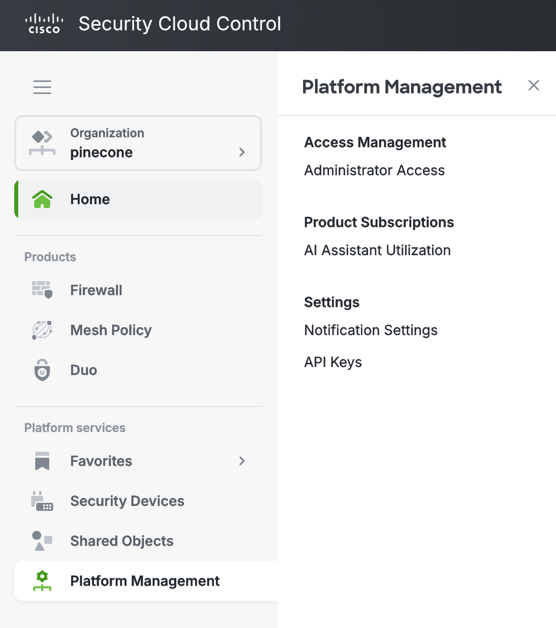
Task: Select Platform Management in sidebar
Action: click(146, 581)
